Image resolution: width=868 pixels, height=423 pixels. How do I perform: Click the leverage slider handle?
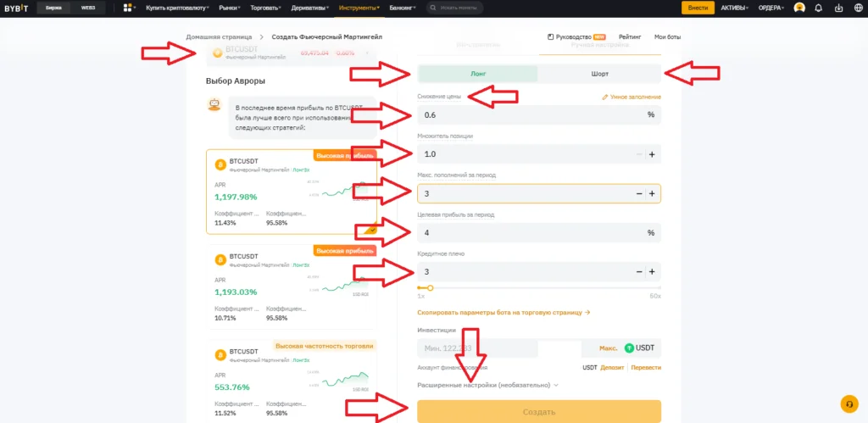click(430, 288)
